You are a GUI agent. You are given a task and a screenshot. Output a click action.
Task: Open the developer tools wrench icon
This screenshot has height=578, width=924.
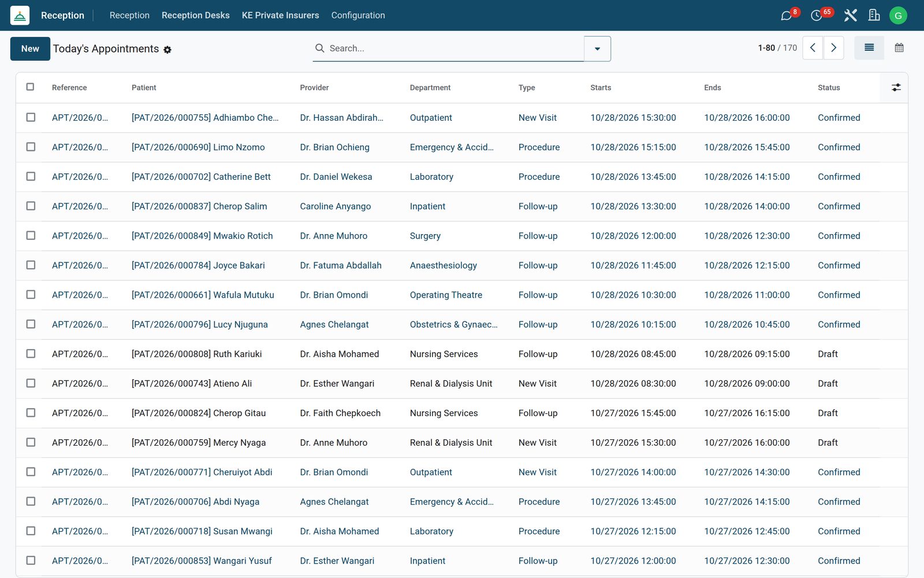click(850, 16)
